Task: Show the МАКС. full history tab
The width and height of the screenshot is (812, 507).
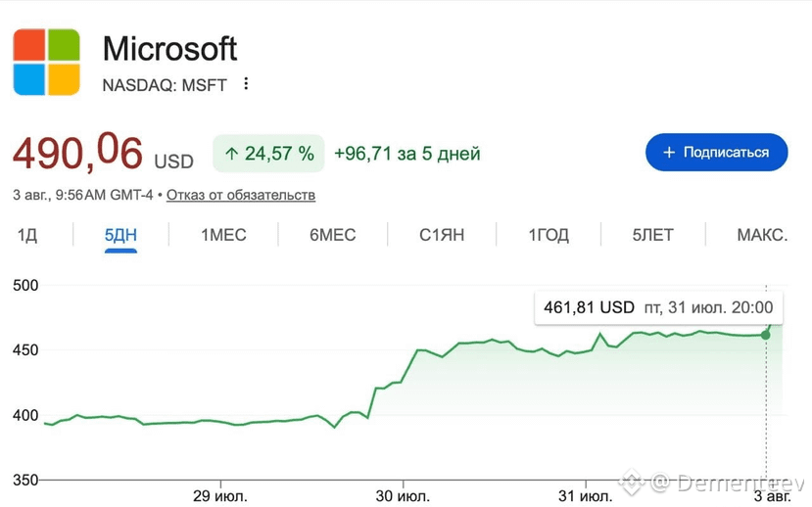Action: [762, 235]
